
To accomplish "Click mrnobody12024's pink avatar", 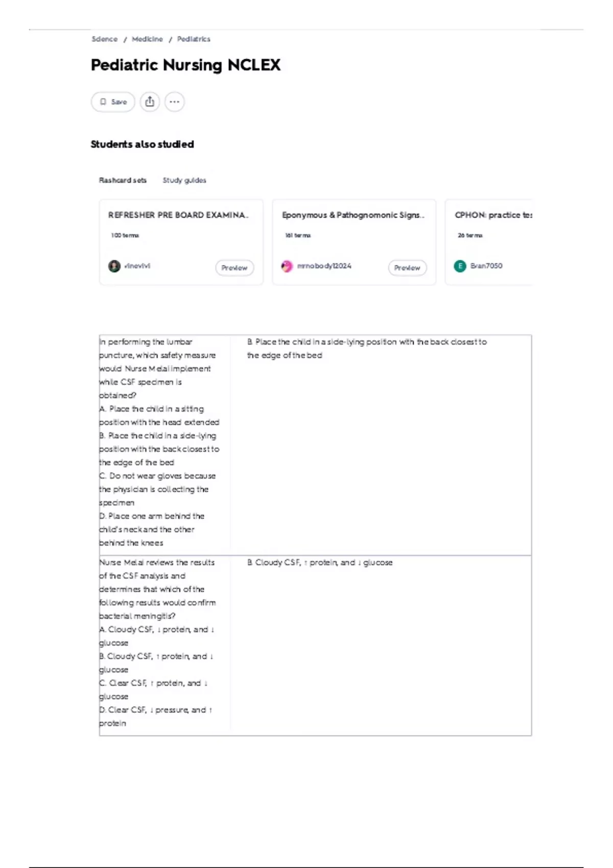I will pos(287,266).
